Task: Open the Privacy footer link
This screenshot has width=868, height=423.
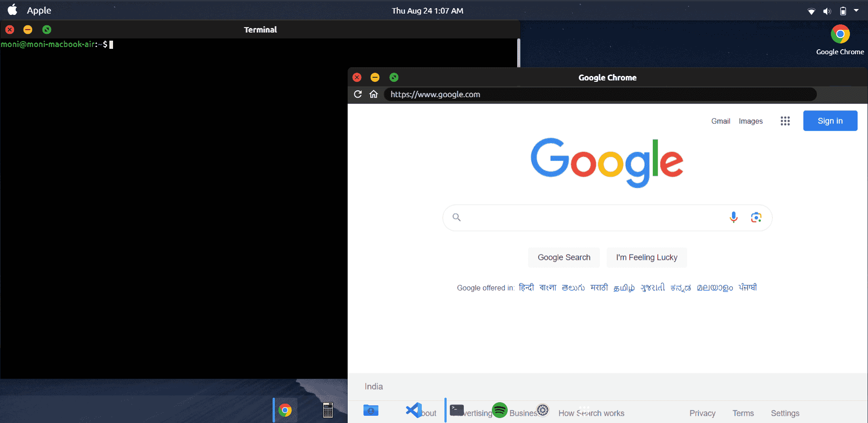Action: click(x=702, y=413)
